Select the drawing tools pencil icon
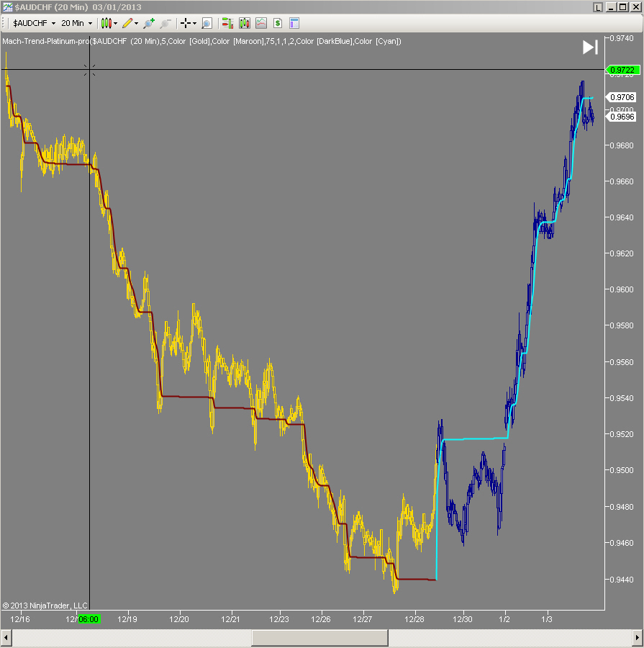 tap(128, 22)
